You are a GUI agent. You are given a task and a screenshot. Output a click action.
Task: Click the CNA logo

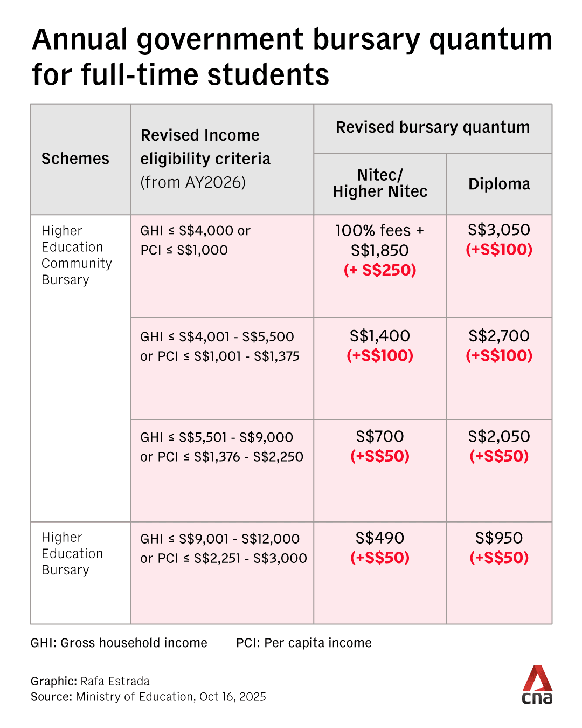click(x=537, y=684)
